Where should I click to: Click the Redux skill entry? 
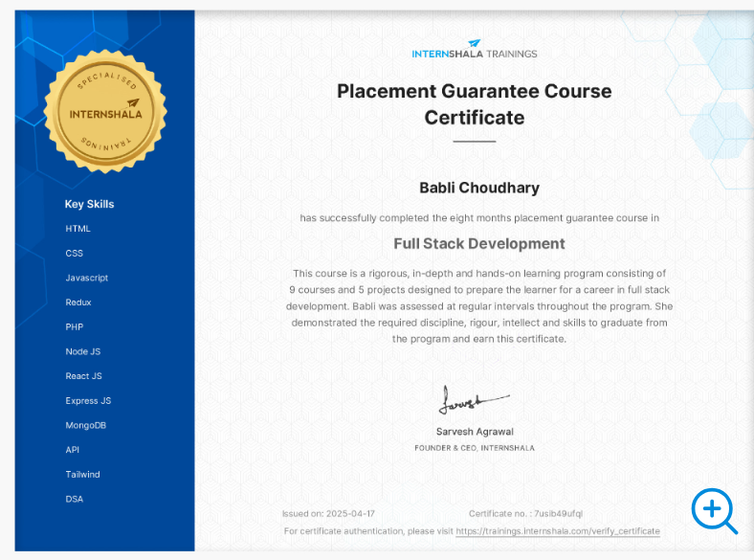[78, 302]
